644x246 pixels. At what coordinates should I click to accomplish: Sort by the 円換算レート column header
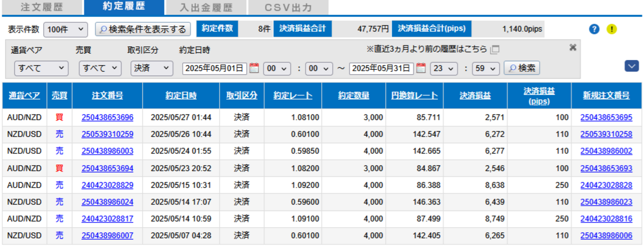(x=414, y=96)
